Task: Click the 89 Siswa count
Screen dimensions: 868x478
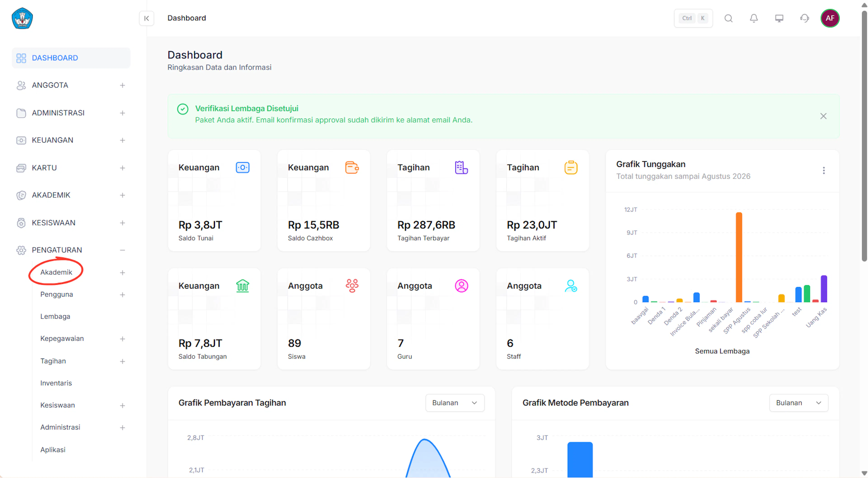Action: [295, 343]
